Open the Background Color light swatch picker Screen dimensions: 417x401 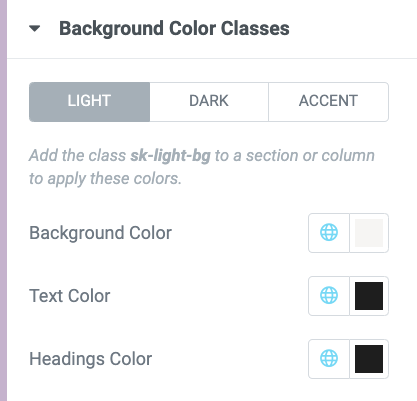pyautogui.click(x=369, y=233)
